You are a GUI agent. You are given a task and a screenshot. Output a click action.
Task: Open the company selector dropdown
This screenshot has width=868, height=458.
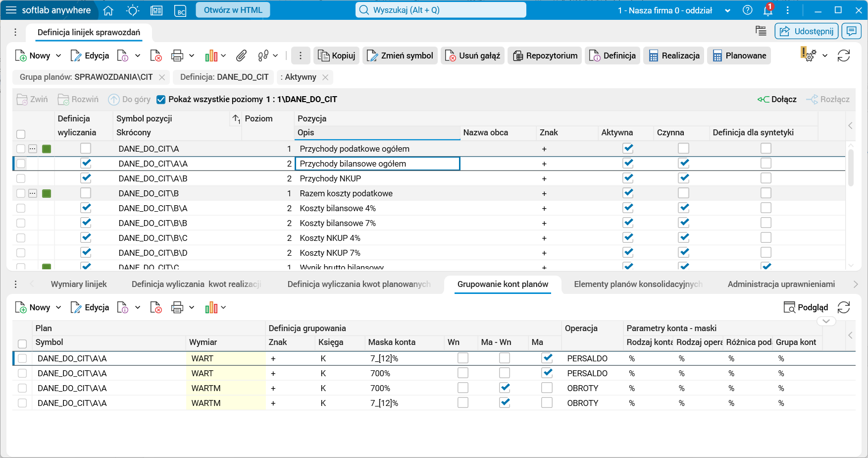point(727,10)
